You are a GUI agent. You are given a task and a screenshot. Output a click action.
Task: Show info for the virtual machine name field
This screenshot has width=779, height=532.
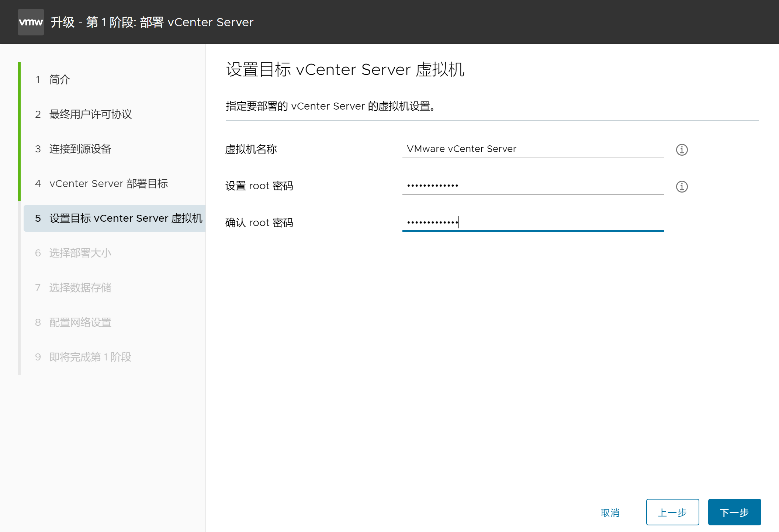[682, 149]
